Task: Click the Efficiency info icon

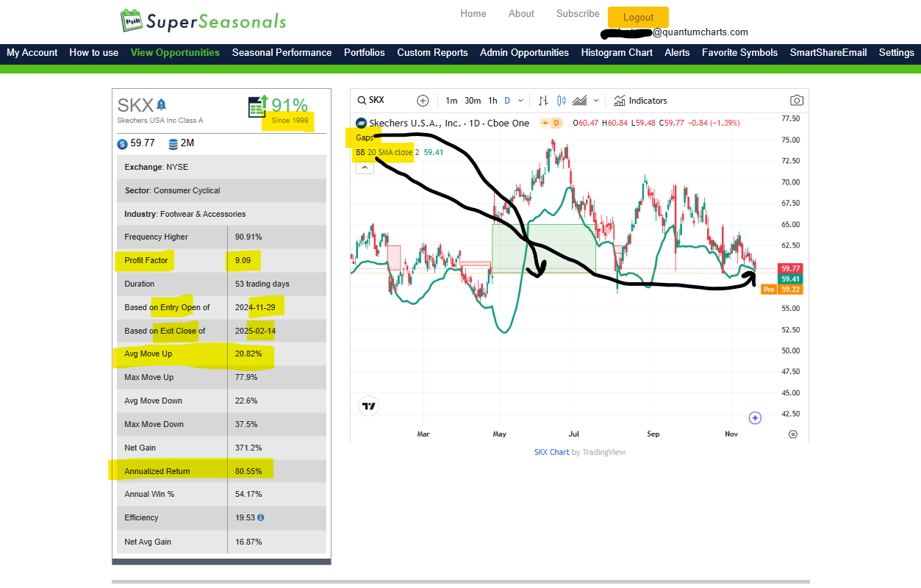Action: click(x=261, y=517)
